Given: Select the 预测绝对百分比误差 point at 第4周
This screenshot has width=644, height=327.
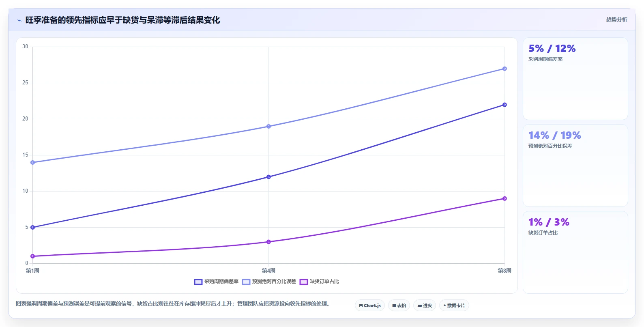Looking at the screenshot, I should click(268, 126).
